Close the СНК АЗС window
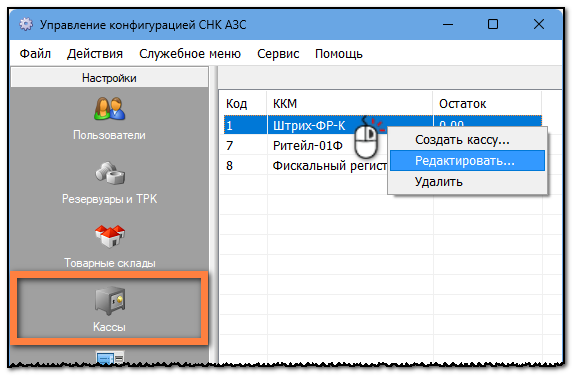This screenshot has width=572, height=380. [x=539, y=24]
